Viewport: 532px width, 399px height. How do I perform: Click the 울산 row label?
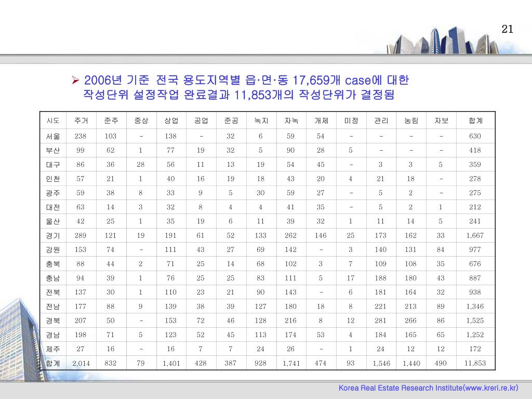tap(53, 221)
